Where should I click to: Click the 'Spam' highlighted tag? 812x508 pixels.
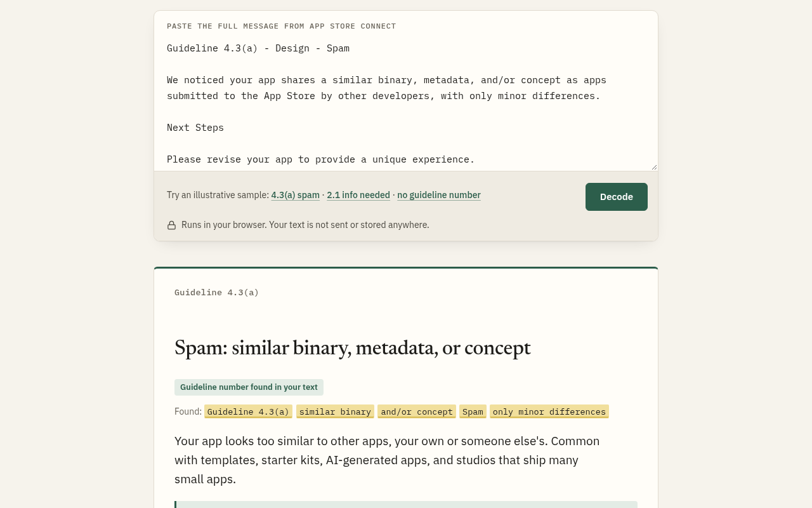[x=473, y=411]
